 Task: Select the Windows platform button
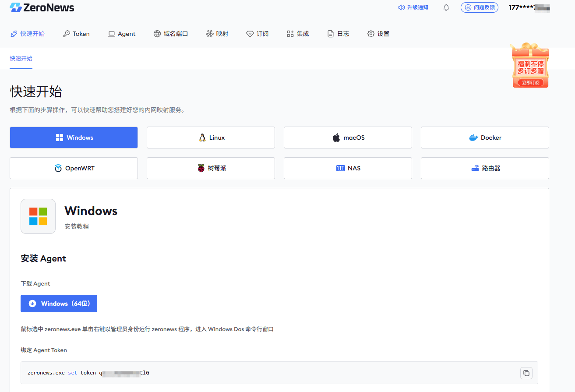coord(74,138)
